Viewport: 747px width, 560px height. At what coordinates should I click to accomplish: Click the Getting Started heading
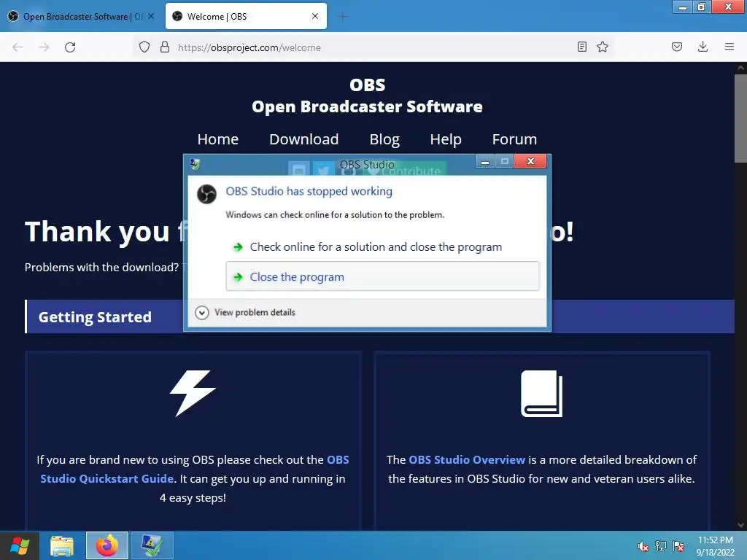(95, 317)
